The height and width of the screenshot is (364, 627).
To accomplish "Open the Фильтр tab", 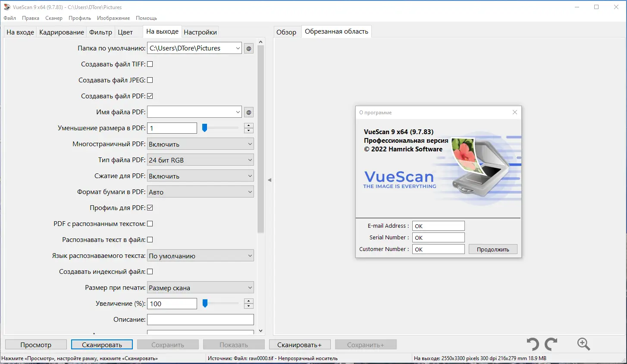I will pos(101,32).
